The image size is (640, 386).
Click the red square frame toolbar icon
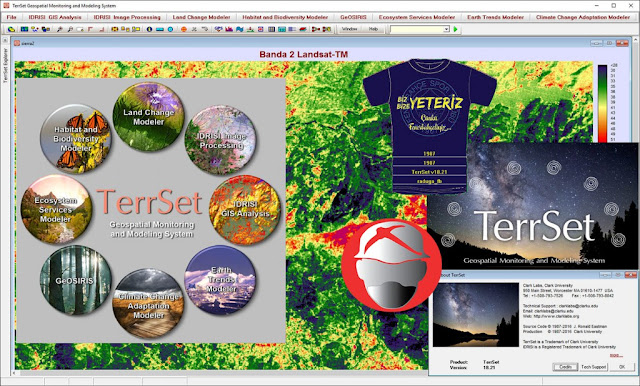pyautogui.click(x=260, y=29)
